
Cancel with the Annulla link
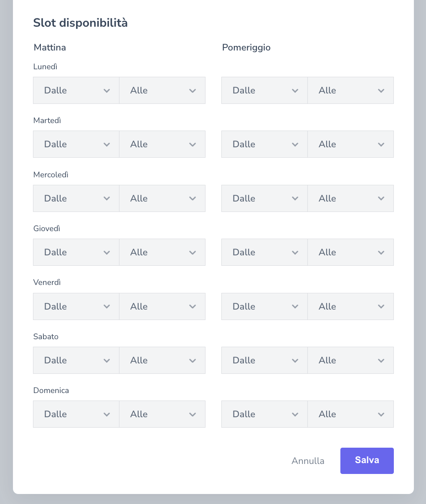point(308,461)
